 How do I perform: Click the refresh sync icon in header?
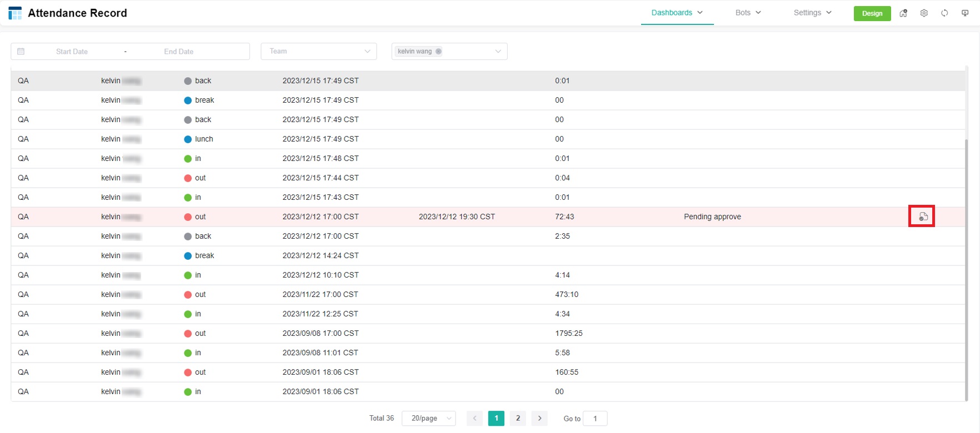tap(944, 13)
